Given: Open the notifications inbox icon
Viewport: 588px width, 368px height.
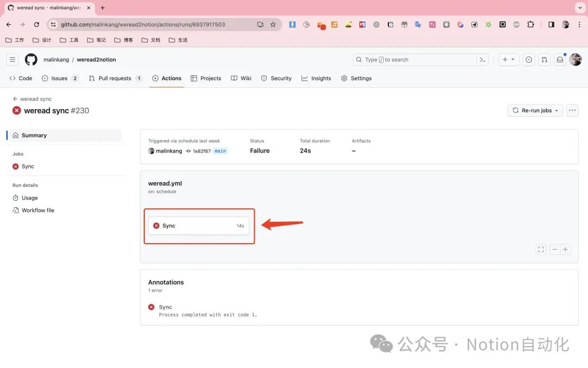Looking at the screenshot, I should [560, 59].
